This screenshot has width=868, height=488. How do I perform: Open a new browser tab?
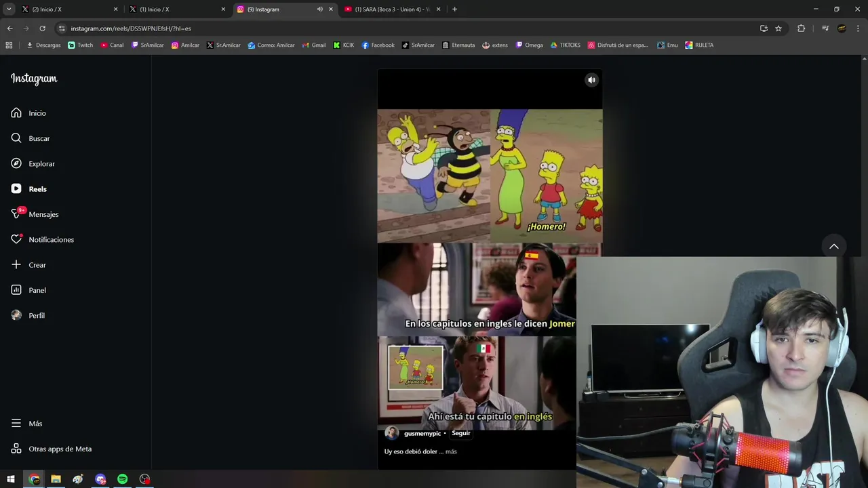point(454,9)
